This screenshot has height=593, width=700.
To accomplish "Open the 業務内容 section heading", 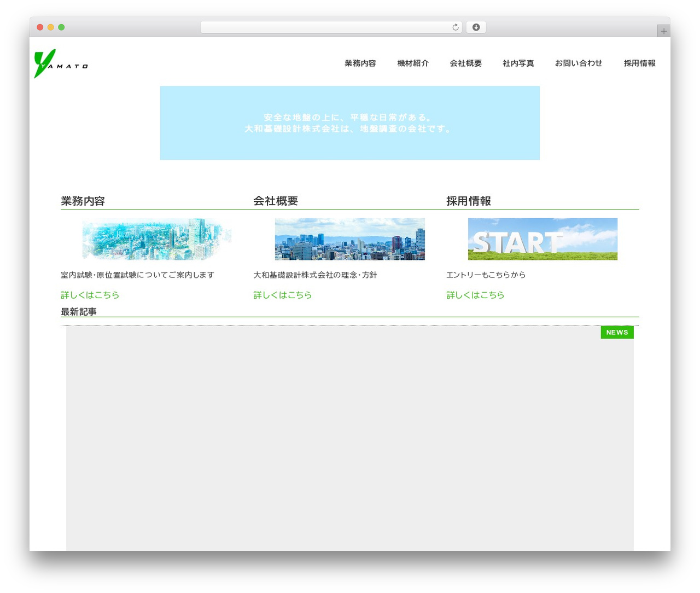I will [x=83, y=201].
